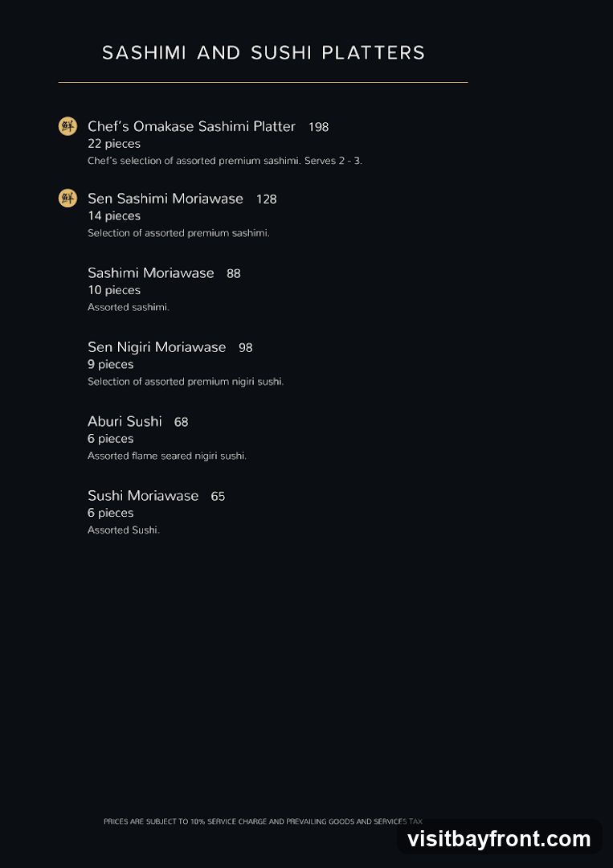The height and width of the screenshot is (868, 613).
Task: Click the service charge disclaimer footer
Action: click(263, 821)
